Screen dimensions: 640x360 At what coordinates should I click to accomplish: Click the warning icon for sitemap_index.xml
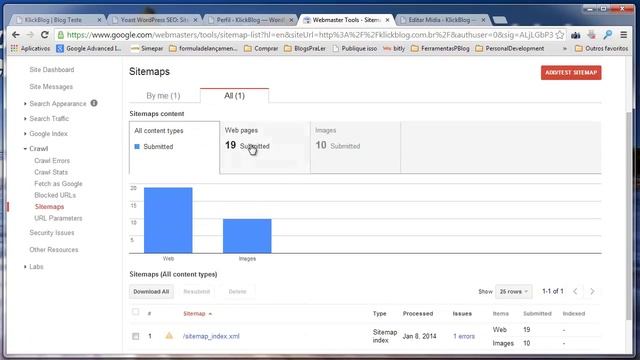169,336
